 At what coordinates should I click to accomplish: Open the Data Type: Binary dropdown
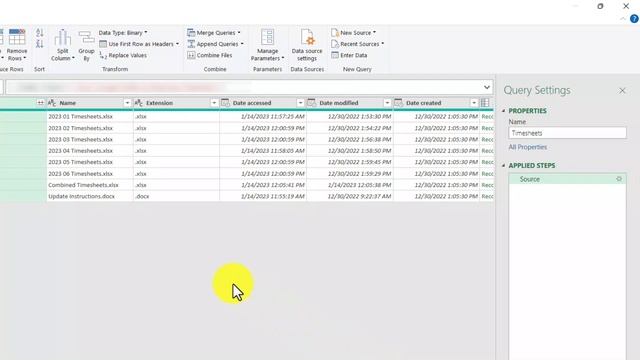pos(123,33)
